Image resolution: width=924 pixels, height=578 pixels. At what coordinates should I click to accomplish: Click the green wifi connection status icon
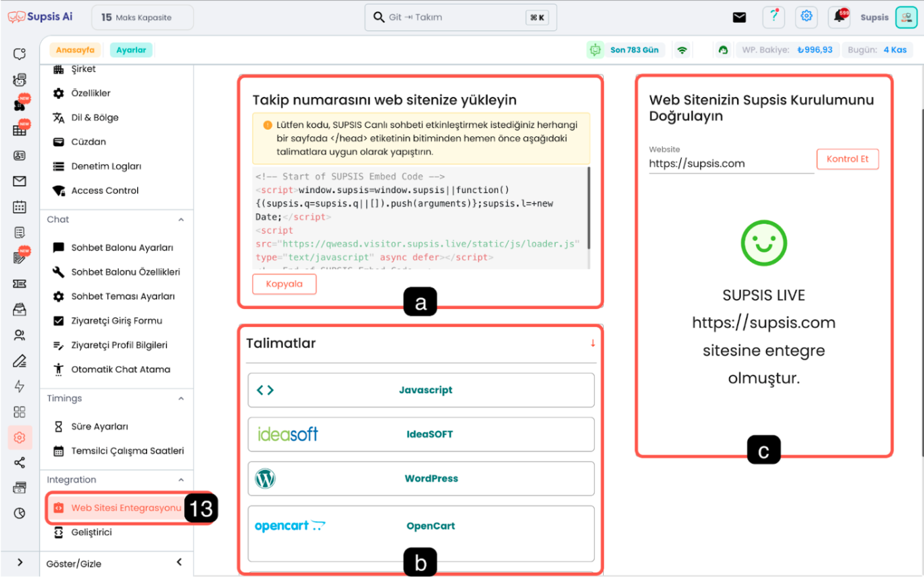coord(682,50)
